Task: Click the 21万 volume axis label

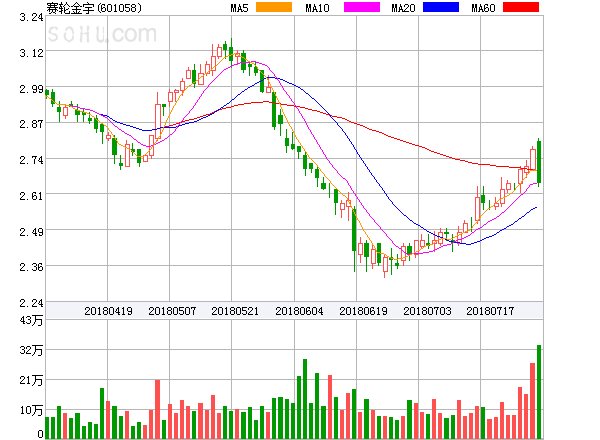Action: tap(31, 380)
